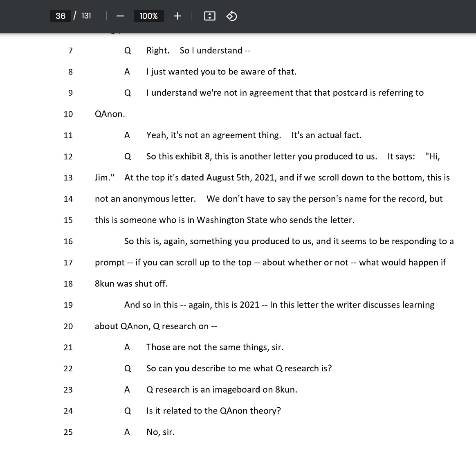The image size is (476, 474).
Task: Click "Q research is an imageboard on 8kun."
Action: 222,390
